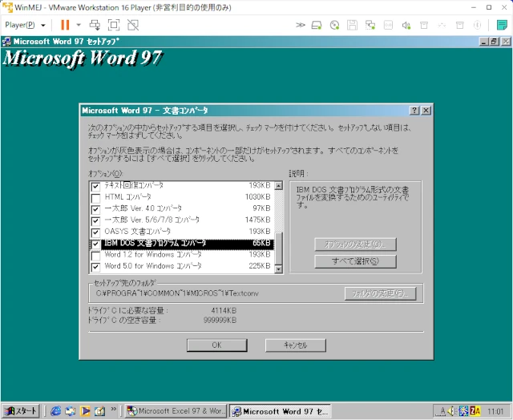Uncheck IBM DOS 文書プログラム コンバータ checkbox
This screenshot has height=420, width=513.
coord(95,244)
